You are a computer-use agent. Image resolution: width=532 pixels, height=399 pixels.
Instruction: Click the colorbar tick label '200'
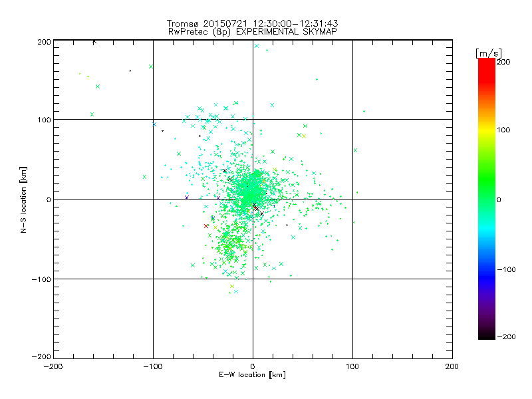503,62
